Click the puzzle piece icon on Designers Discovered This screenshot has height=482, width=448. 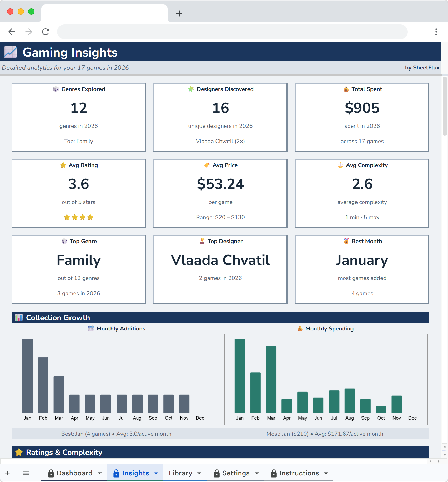[191, 89]
